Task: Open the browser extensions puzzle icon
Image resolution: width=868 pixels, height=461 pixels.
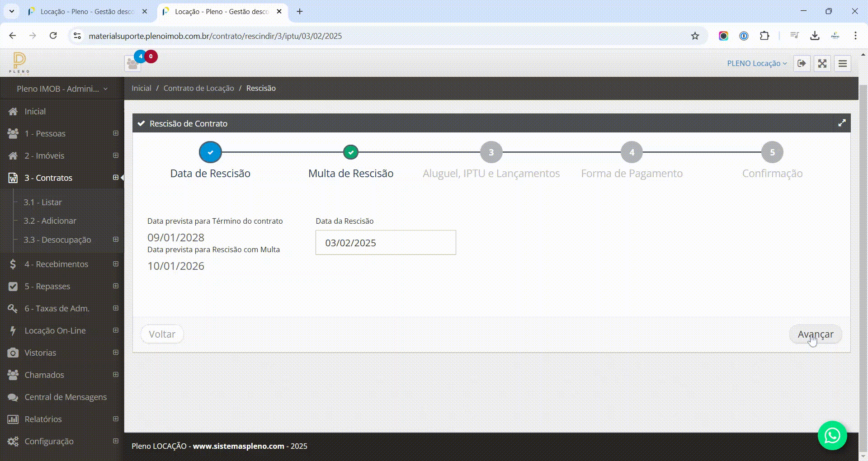Action: pos(764,36)
